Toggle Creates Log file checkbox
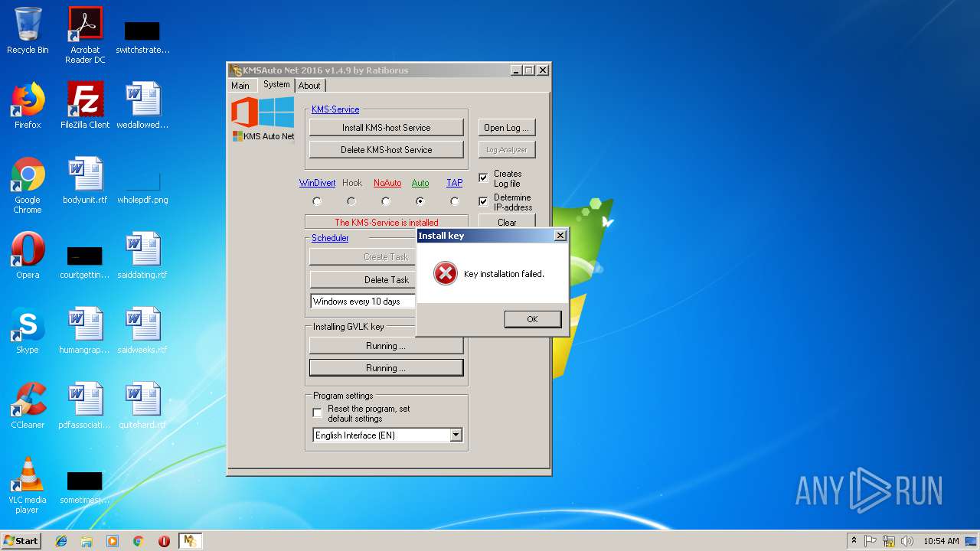Viewport: 980px width, 551px height. pyautogui.click(x=483, y=178)
